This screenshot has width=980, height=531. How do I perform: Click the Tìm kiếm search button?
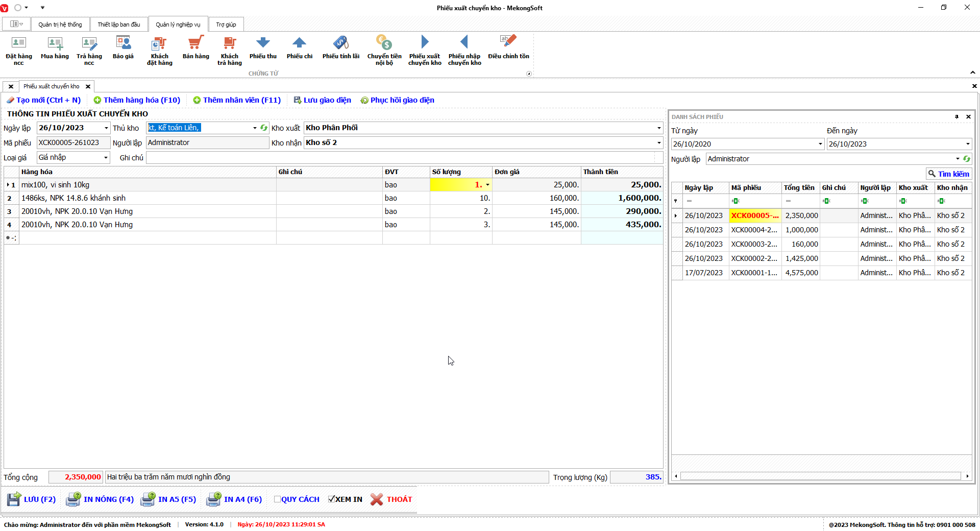click(x=948, y=174)
